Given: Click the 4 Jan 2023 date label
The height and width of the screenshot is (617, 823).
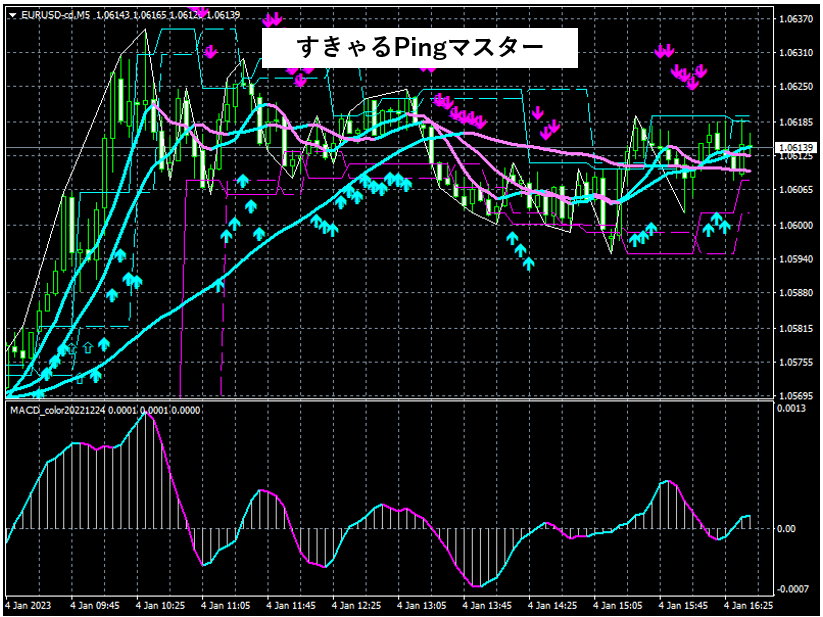Looking at the screenshot, I should click(x=29, y=605).
